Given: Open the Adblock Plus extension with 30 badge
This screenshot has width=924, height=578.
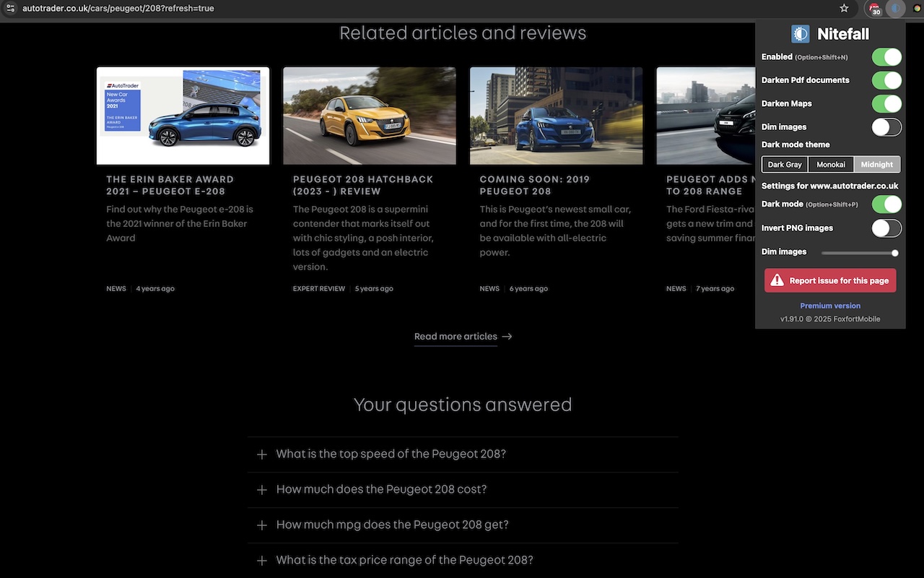Looking at the screenshot, I should [875, 9].
